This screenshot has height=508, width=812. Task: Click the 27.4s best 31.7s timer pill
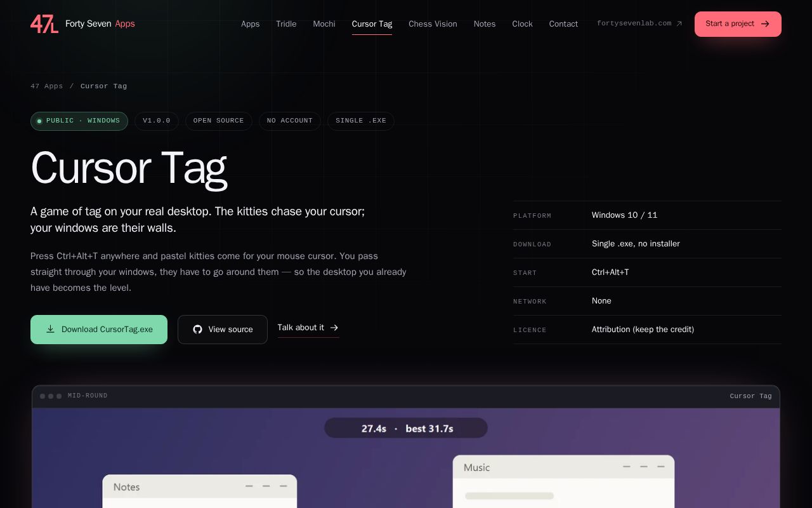(x=406, y=428)
